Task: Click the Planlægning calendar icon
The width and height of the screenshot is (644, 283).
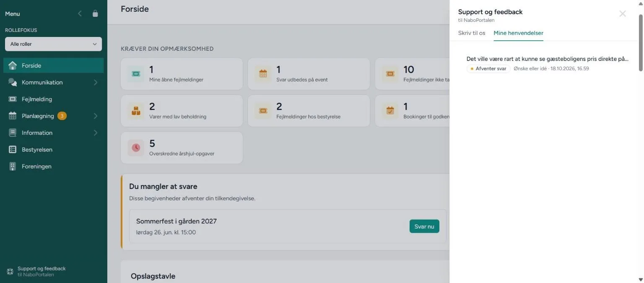Action: point(13,116)
